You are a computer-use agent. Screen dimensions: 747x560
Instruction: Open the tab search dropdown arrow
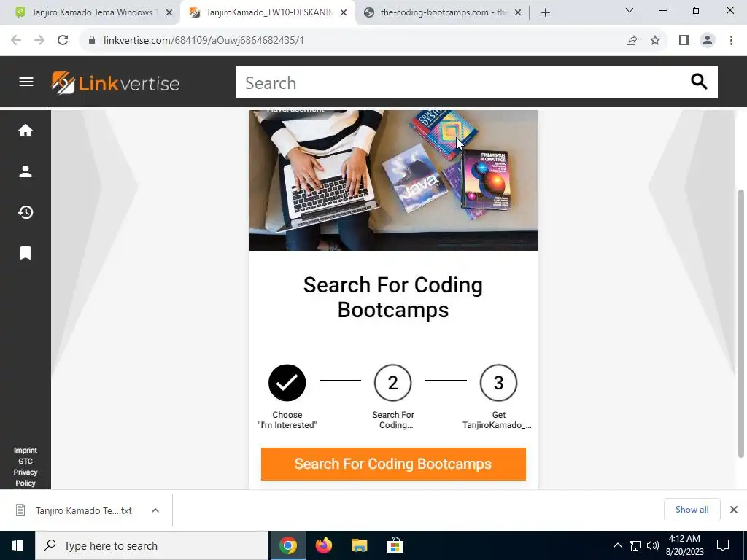pos(630,10)
